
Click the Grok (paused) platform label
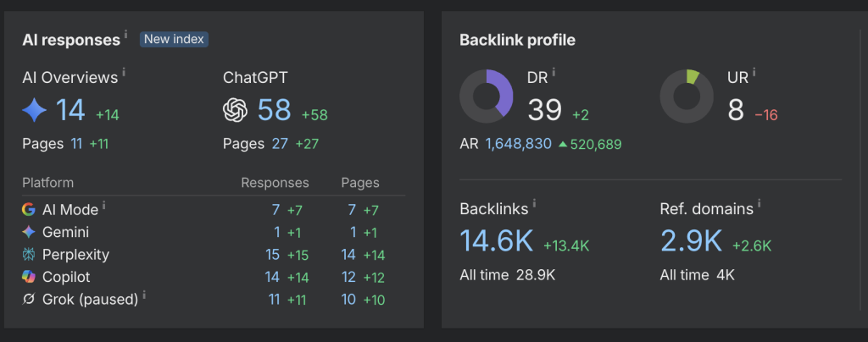coord(90,300)
